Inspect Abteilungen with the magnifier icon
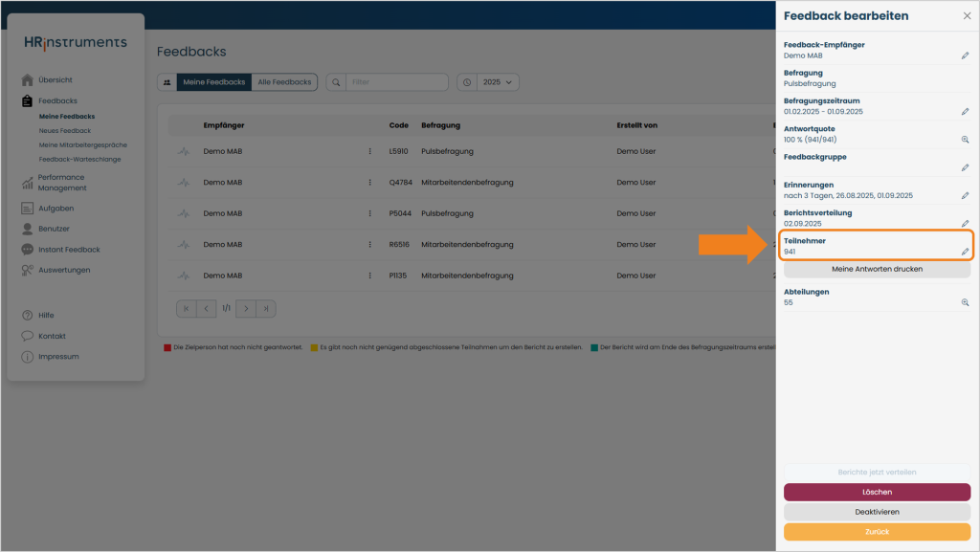 pos(965,303)
